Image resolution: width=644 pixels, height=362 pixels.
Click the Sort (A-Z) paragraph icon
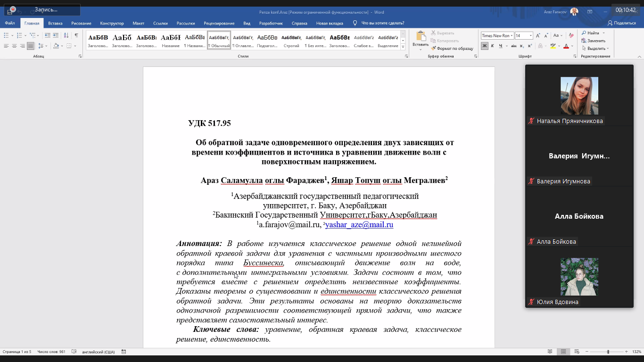66,35
